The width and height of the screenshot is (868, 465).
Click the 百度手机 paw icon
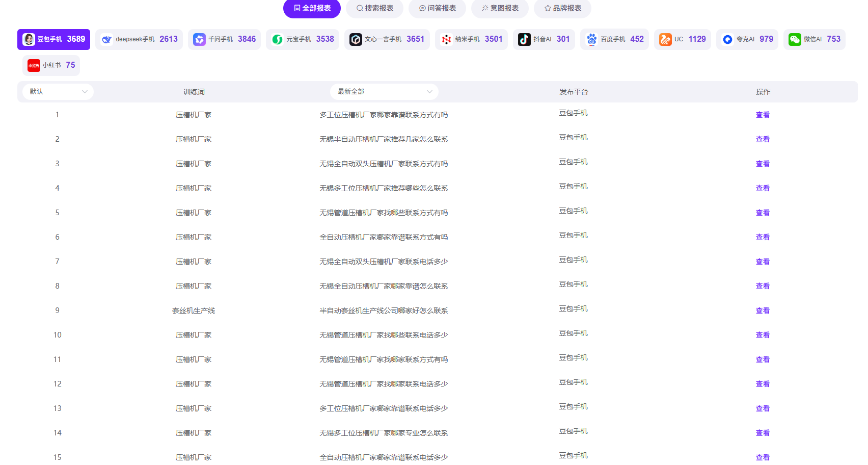coord(591,39)
